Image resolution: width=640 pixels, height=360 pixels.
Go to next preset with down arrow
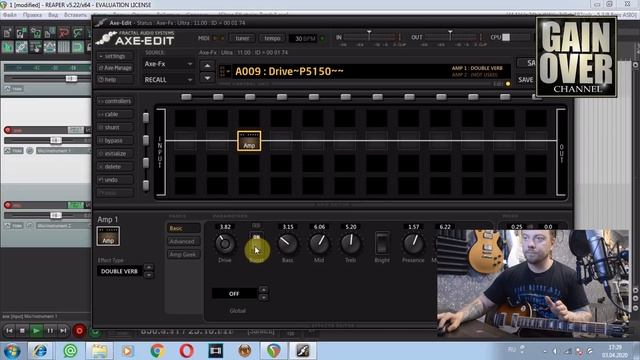click(x=207, y=78)
